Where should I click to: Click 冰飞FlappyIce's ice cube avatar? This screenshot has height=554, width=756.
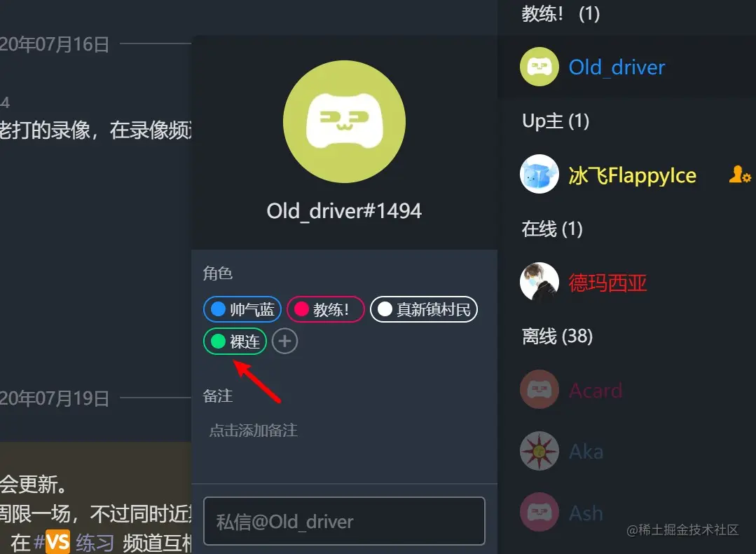pyautogui.click(x=539, y=174)
